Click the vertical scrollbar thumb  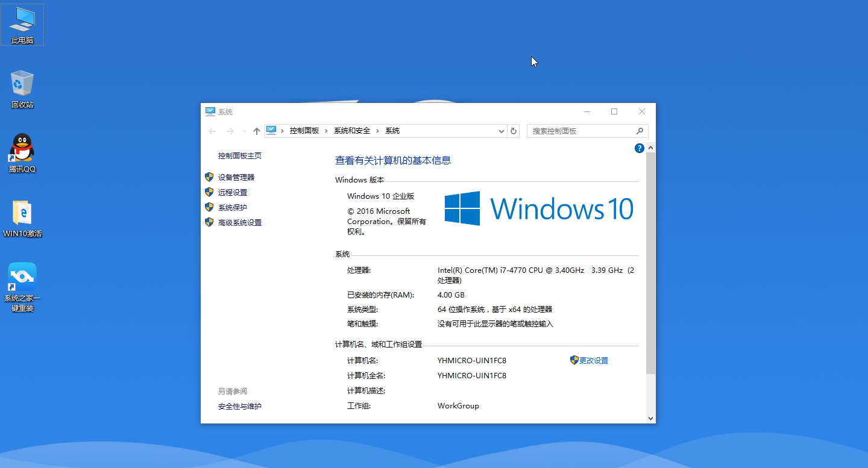pos(650,263)
